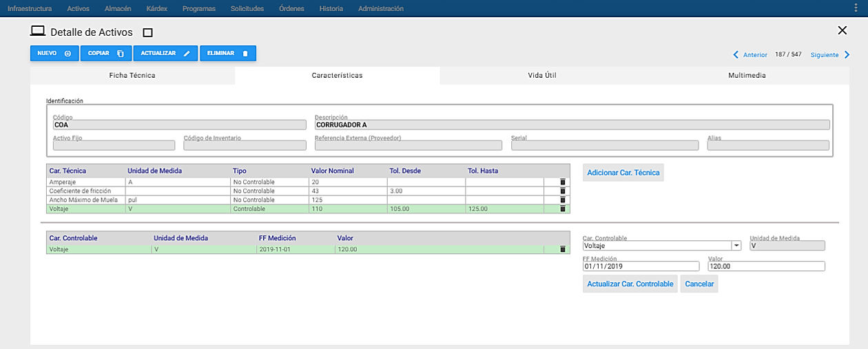Delete the Coeficiente de fricción row
The width and height of the screenshot is (868, 349).
coord(562,191)
